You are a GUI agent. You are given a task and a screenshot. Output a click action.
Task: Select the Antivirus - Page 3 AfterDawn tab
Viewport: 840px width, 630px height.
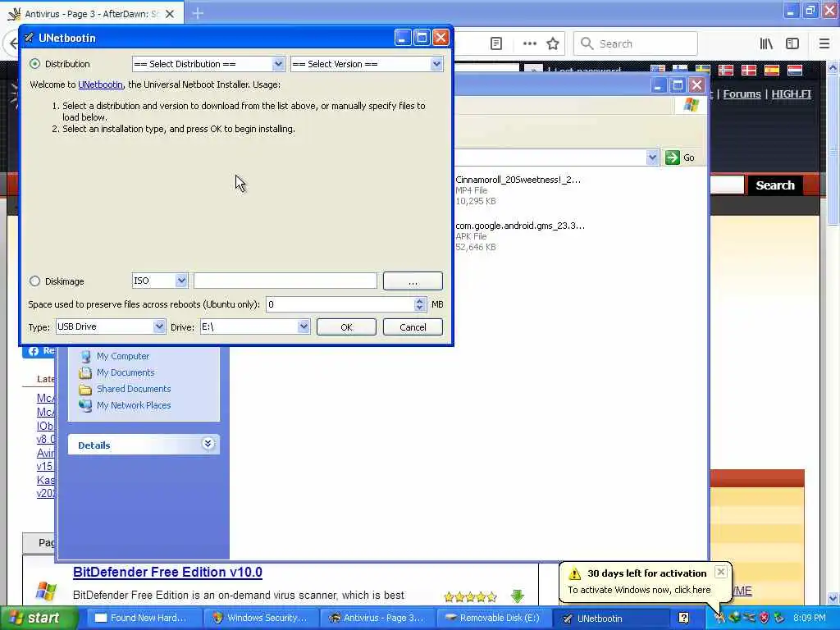(x=92, y=14)
